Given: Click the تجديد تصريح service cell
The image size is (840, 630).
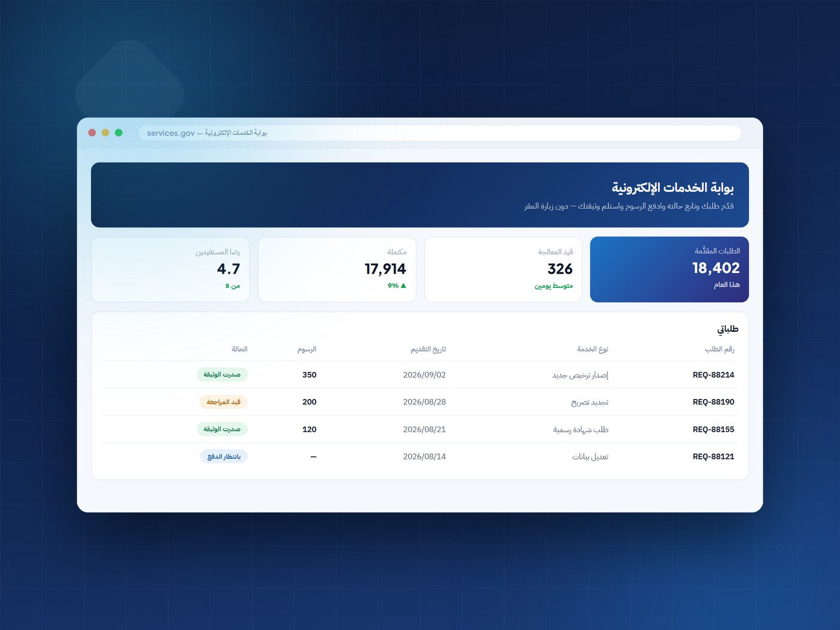Looking at the screenshot, I should click(590, 402).
